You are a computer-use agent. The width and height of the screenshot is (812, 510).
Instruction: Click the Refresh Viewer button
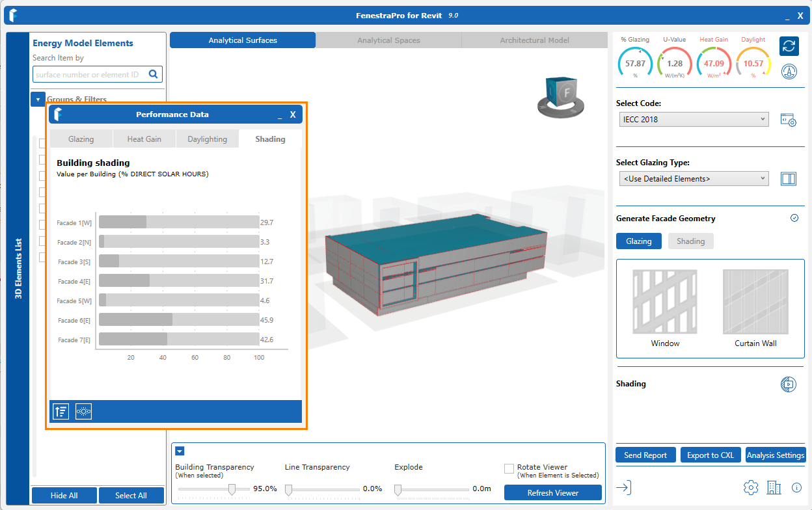click(553, 493)
